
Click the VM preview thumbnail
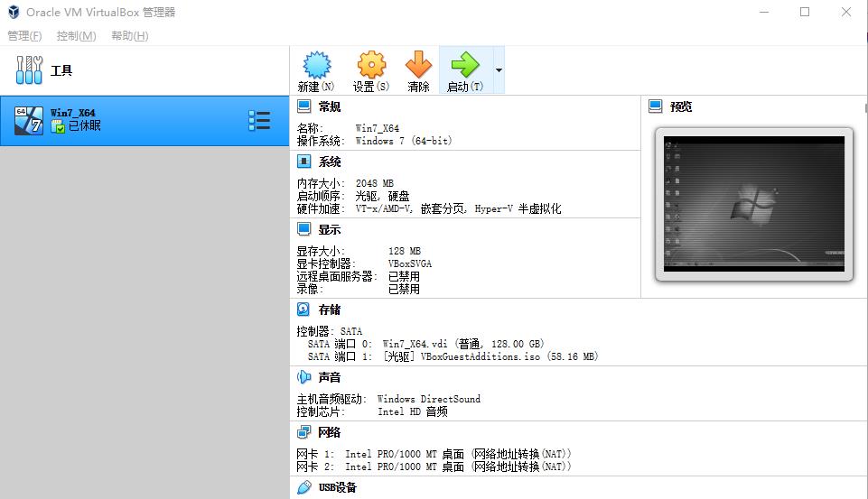coord(754,204)
